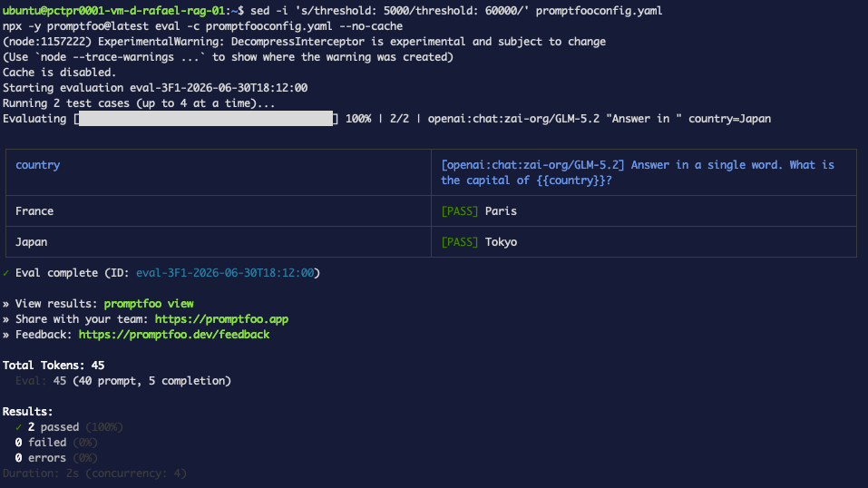Viewport: 868px width, 488px height.
Task: Select the Japan table cell
Action: pos(219,242)
